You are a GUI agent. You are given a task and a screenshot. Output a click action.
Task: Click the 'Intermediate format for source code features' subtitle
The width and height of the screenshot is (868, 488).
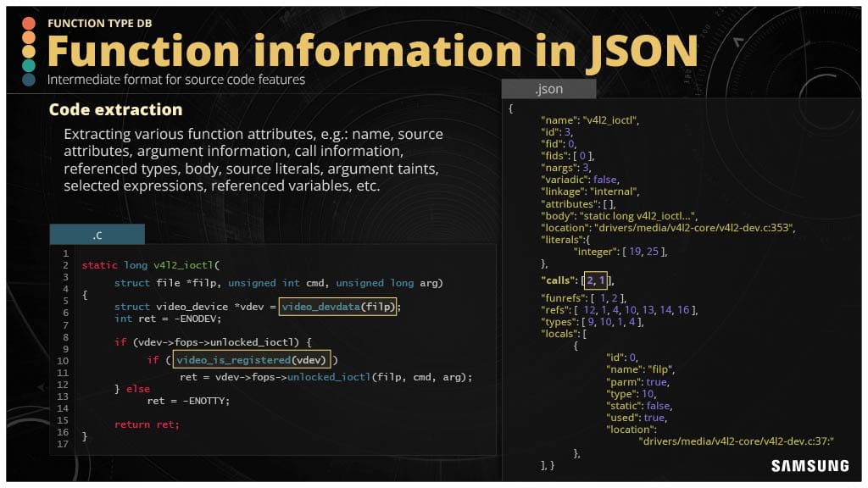point(176,80)
